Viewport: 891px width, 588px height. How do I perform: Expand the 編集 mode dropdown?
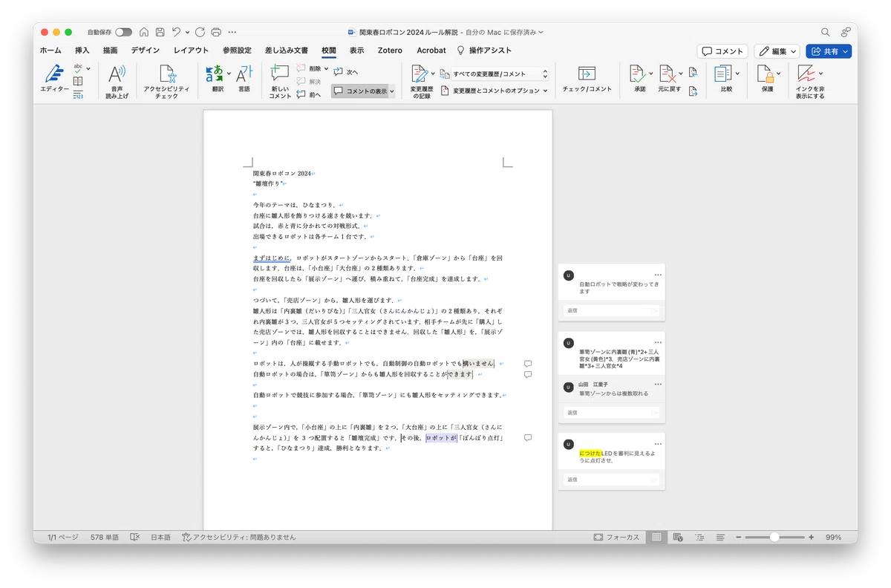pyautogui.click(x=777, y=51)
